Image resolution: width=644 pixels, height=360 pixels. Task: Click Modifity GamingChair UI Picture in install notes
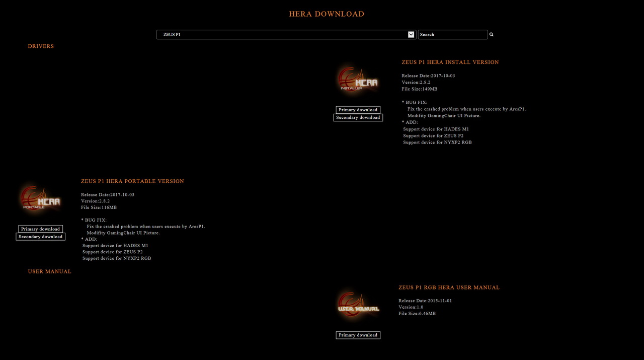[444, 116]
